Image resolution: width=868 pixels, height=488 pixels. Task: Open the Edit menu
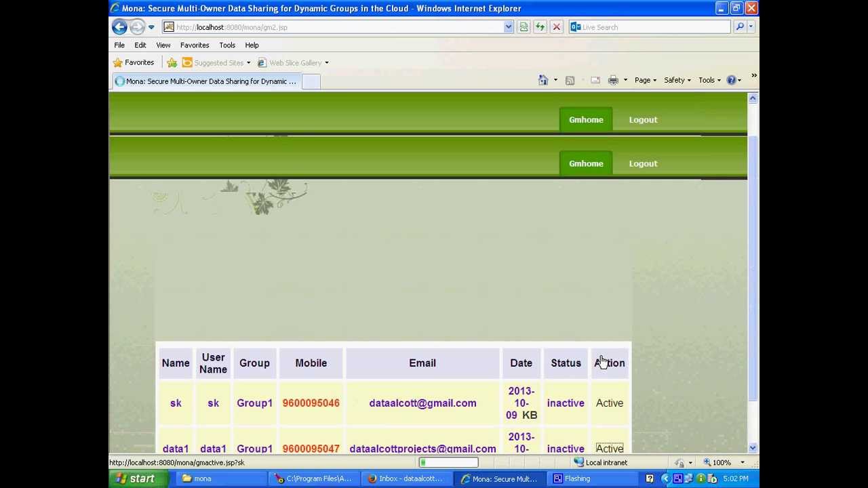tap(140, 45)
